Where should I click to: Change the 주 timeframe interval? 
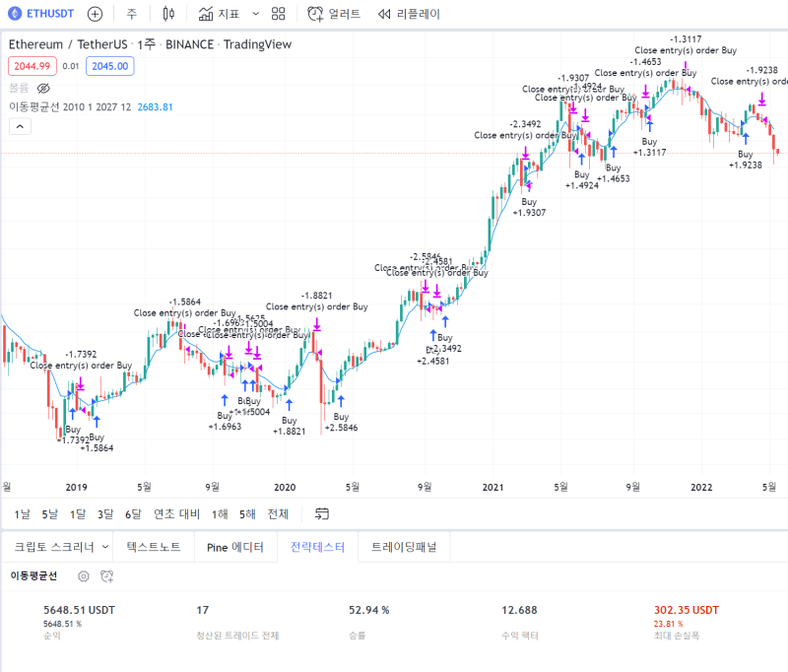pos(132,14)
